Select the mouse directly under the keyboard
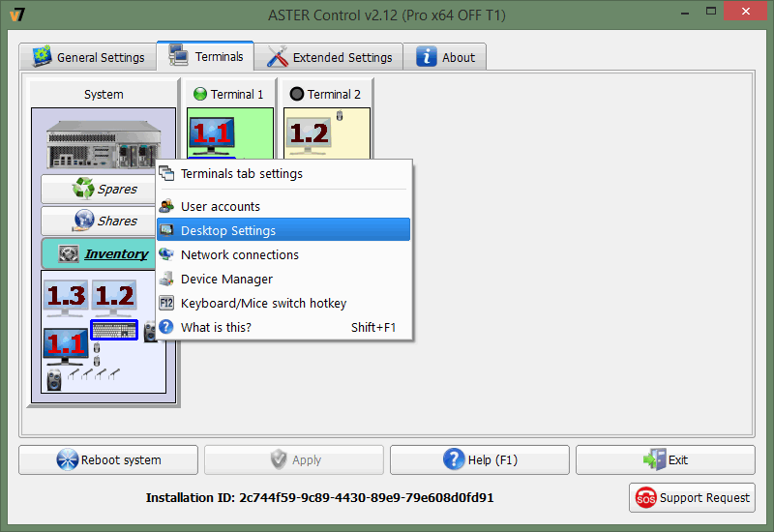The width and height of the screenshot is (774, 532). click(x=97, y=347)
